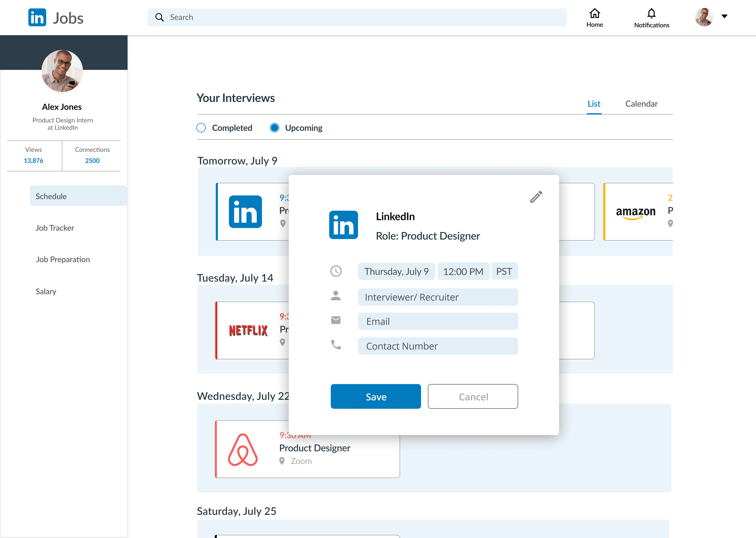Click the pencil edit icon in the dialog
Screen dimensions: 756x538
point(536,197)
